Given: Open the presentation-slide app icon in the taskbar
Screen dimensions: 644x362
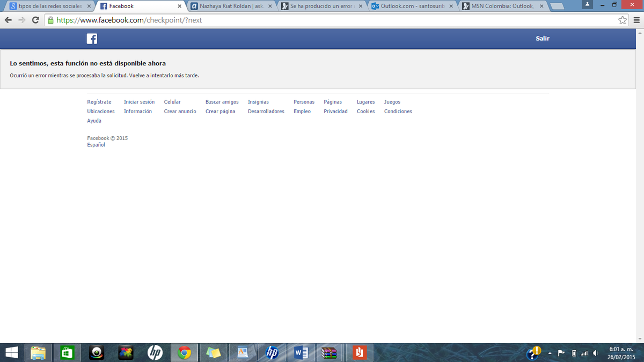Looking at the screenshot, I should 243,352.
